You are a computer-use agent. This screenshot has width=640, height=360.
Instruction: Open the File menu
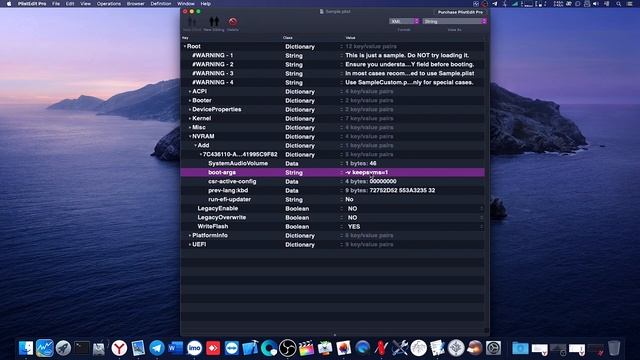(x=56, y=4)
